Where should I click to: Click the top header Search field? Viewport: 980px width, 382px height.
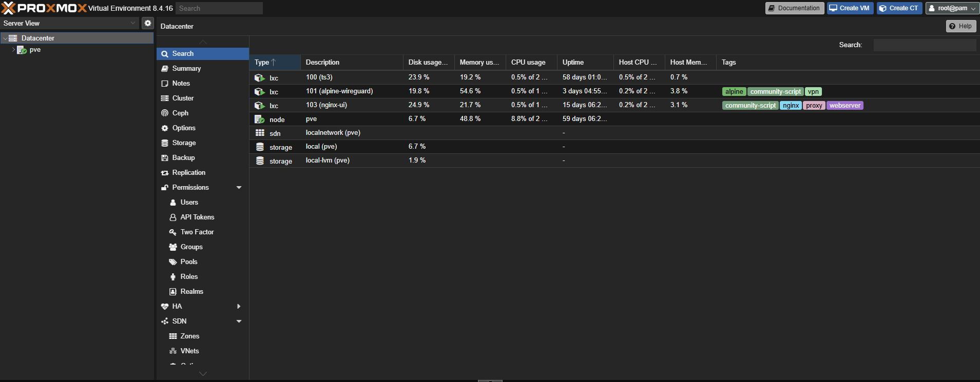point(219,8)
